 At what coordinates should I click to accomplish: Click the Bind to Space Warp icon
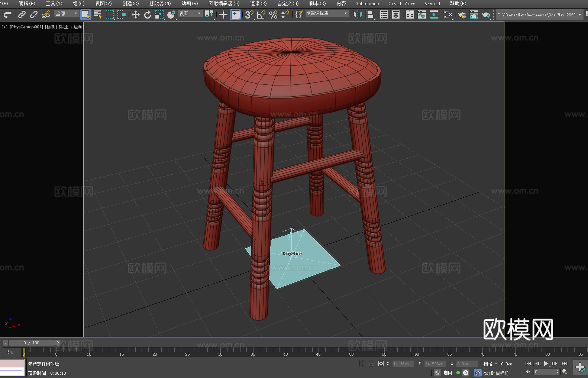point(46,14)
